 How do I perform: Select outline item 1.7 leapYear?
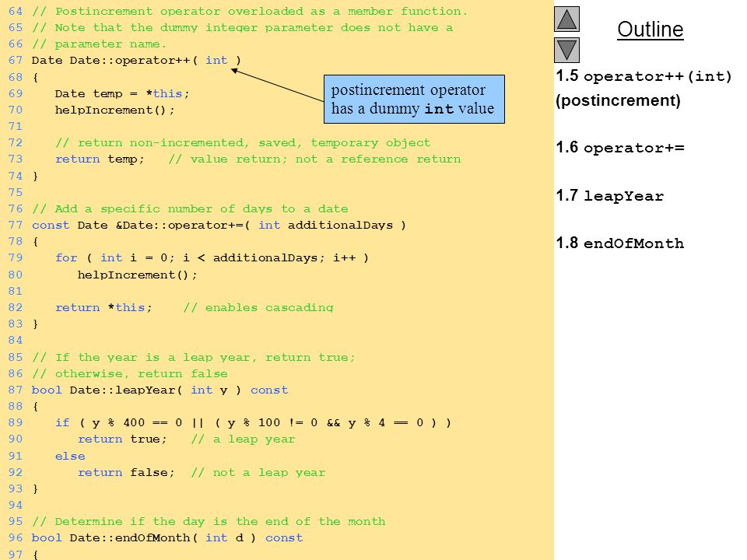point(610,195)
